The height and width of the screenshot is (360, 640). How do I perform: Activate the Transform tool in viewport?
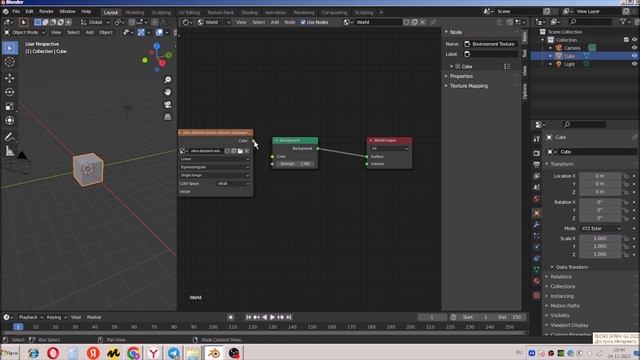[x=10, y=120]
